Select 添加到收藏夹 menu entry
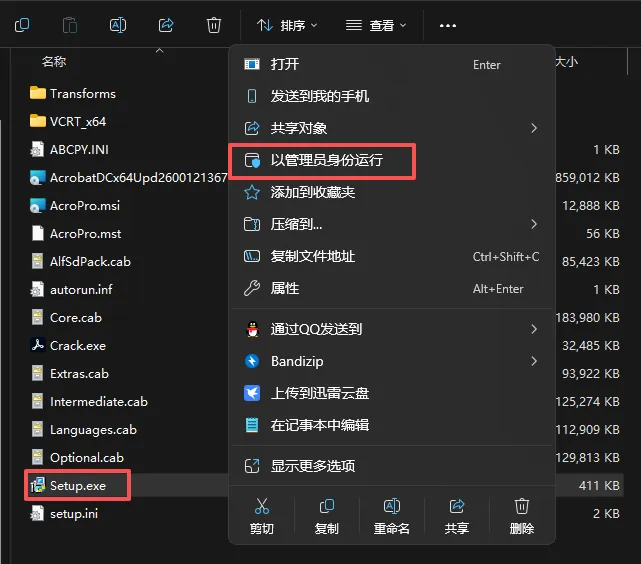Image resolution: width=641 pixels, height=564 pixels. pos(392,192)
